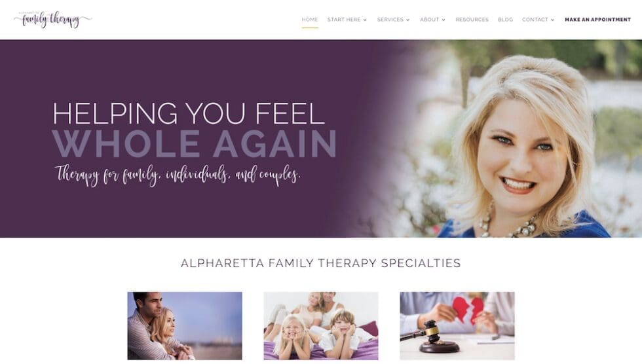
Task: Open the Services menu
Action: coord(390,20)
